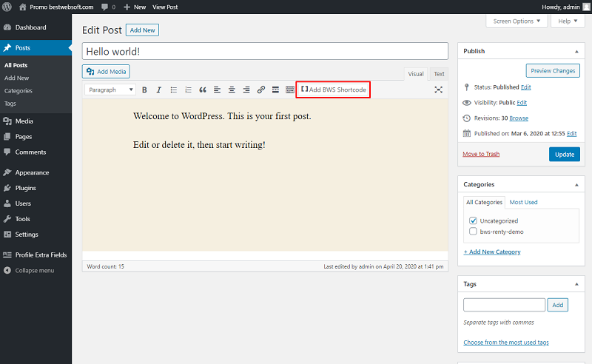
Task: Align text center
Action: point(232,90)
